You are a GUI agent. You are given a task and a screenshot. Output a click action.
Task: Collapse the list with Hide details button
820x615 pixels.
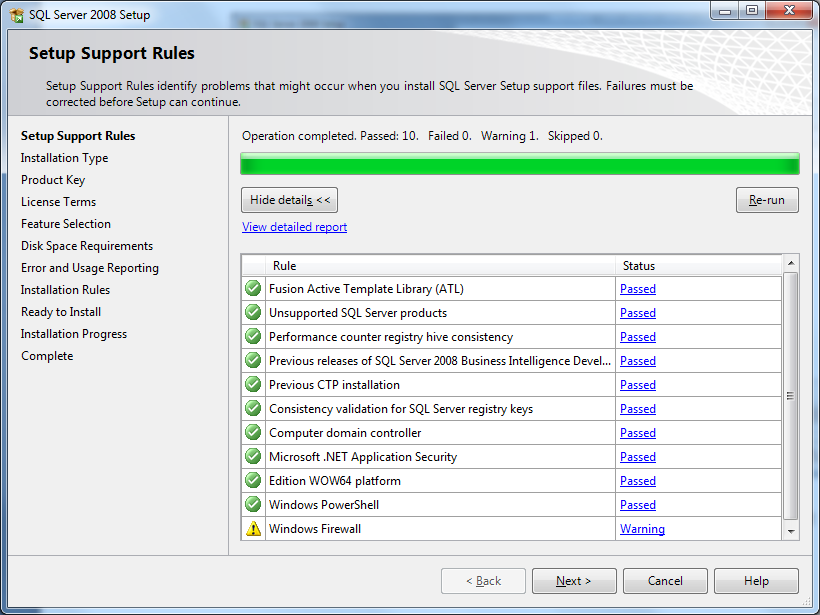click(x=289, y=200)
